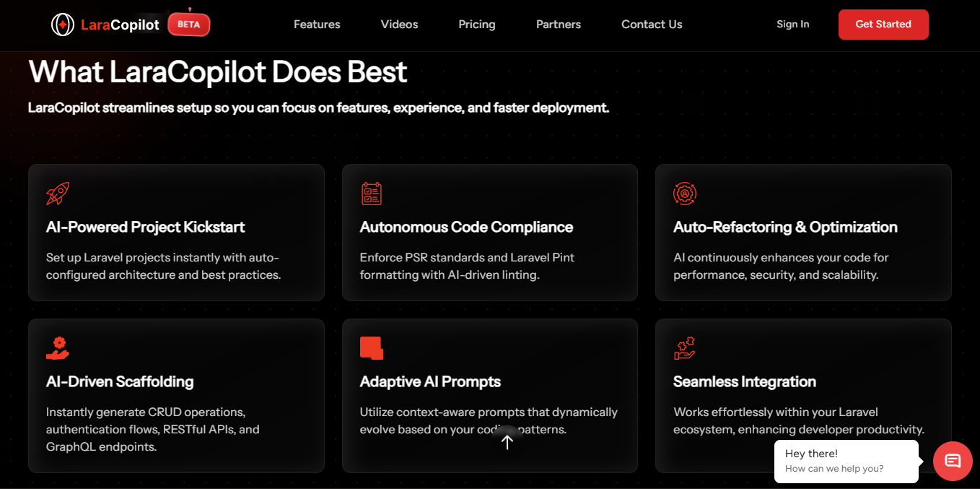Click the gear-in-hand AI-Driven Scaffolding icon
The height and width of the screenshot is (489, 980).
[58, 348]
